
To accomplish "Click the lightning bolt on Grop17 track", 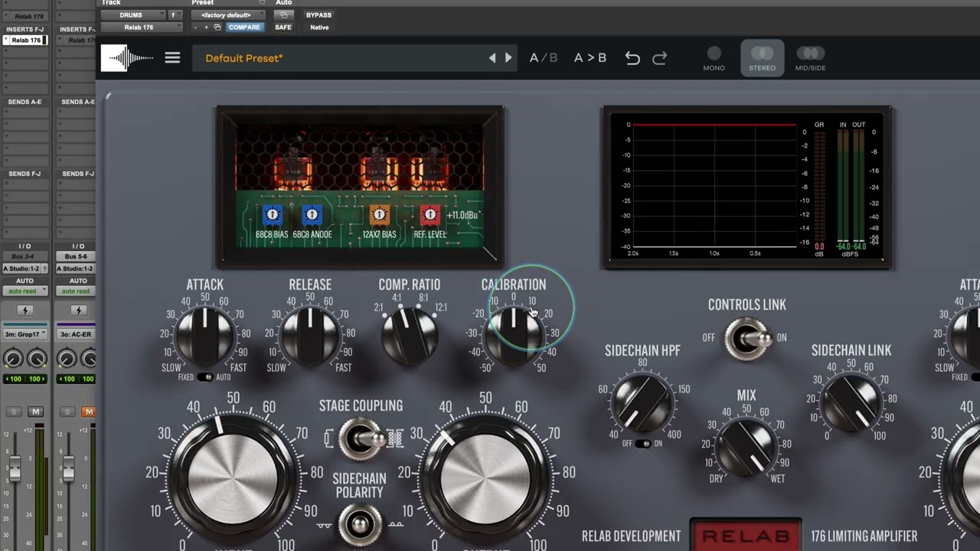I will coord(24,311).
